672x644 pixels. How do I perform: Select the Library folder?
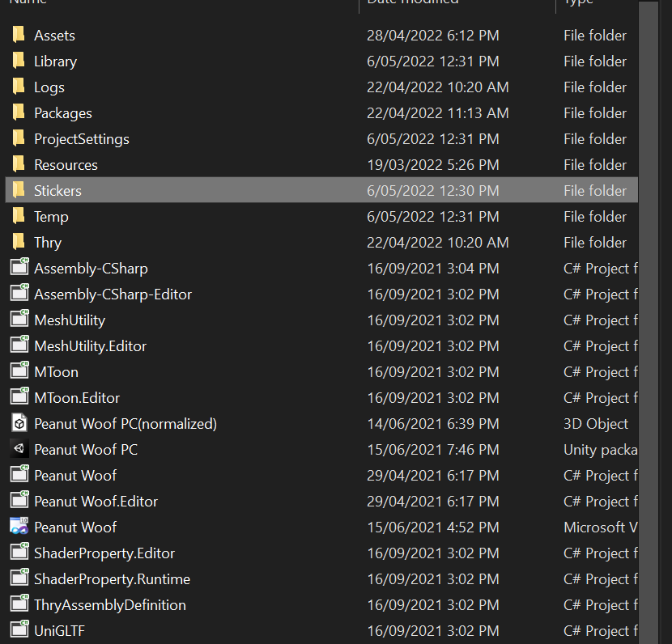55,61
